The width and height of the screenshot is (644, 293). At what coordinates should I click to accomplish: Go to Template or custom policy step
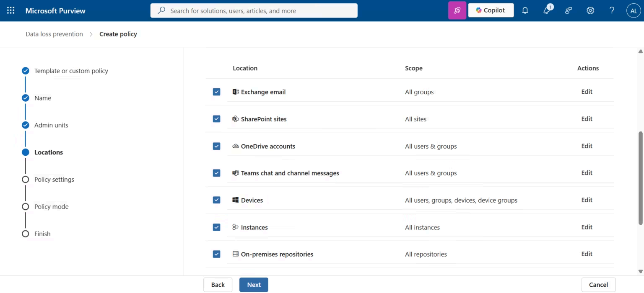pos(71,71)
